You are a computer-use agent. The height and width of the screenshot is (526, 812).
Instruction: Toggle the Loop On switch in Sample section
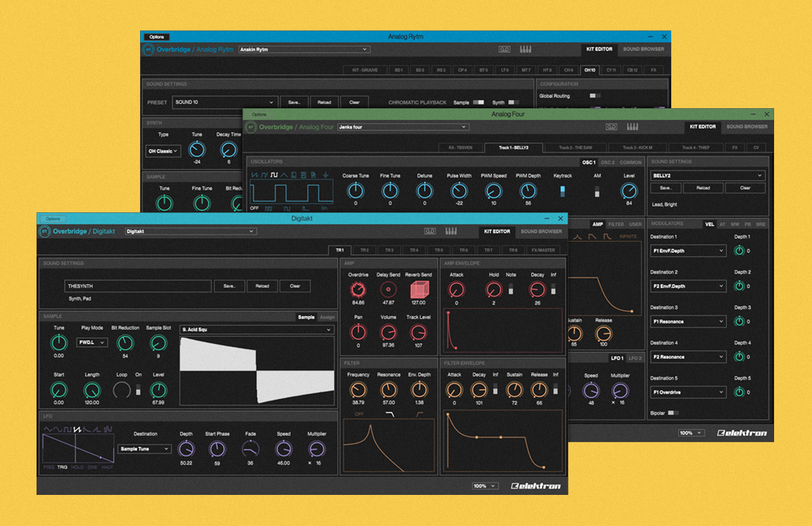tap(139, 390)
